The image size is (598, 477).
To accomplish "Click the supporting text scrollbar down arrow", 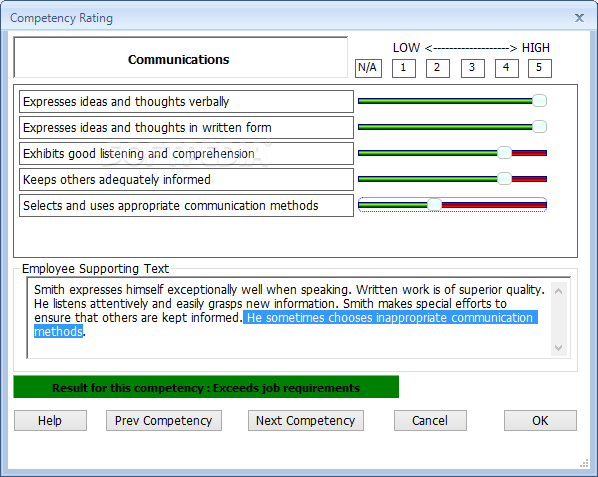I will click(558, 348).
